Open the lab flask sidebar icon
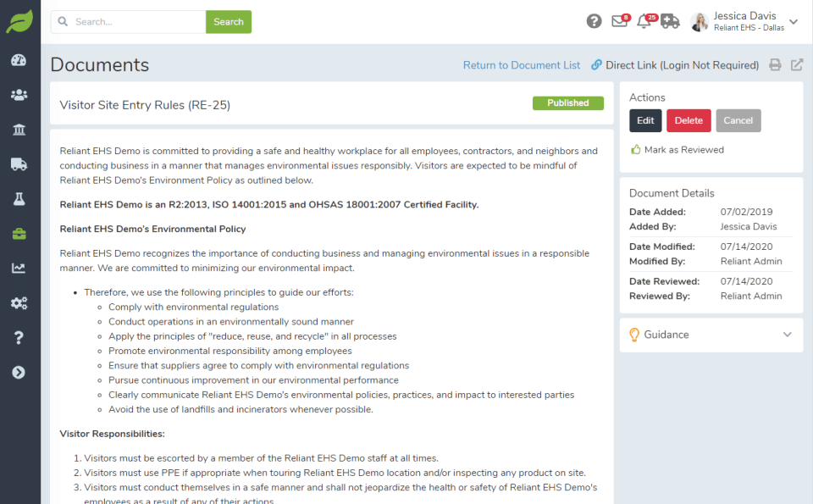The width and height of the screenshot is (813, 504). coord(19,199)
